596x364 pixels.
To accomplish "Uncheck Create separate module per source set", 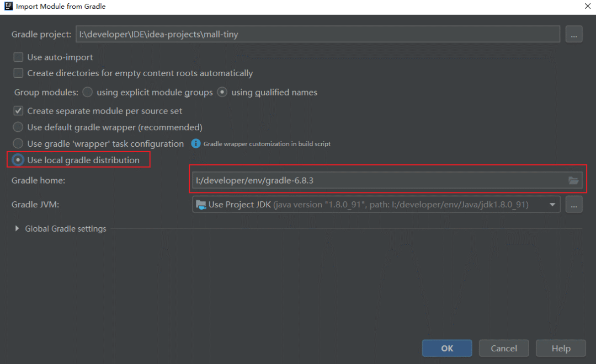I will point(19,111).
